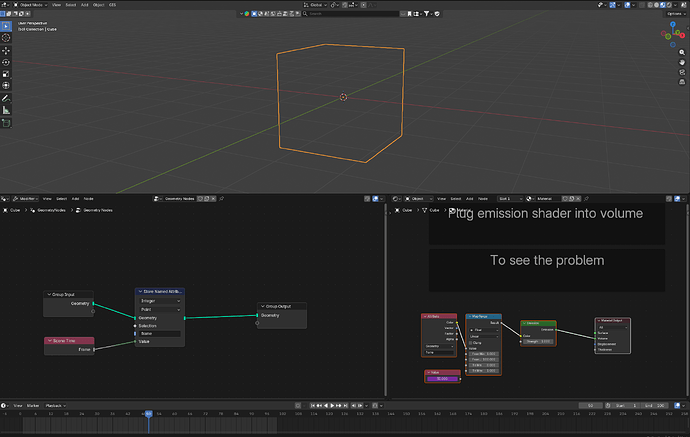Activate the Move tool
Screen dimensions: 690x437
(6, 51)
